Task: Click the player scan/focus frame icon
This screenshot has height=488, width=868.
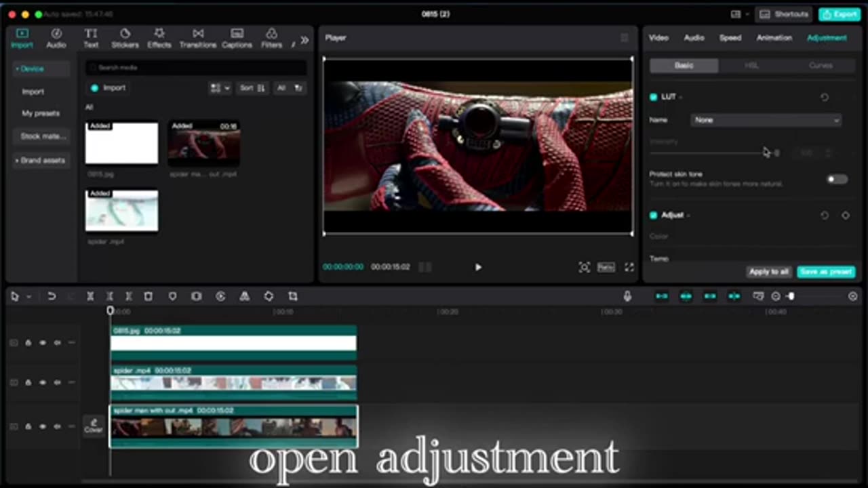Action: click(x=584, y=267)
